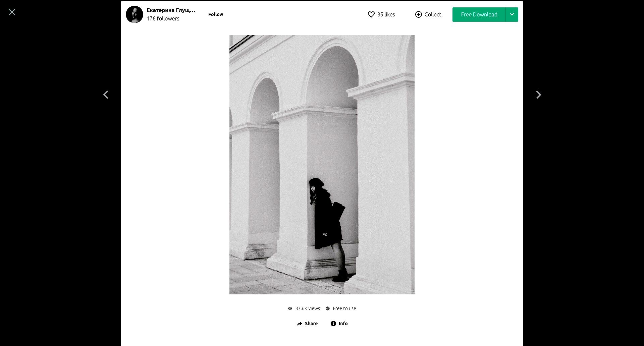The image size is (644, 346).
Task: Expand download size options dropdown arrow
Action: point(512,14)
